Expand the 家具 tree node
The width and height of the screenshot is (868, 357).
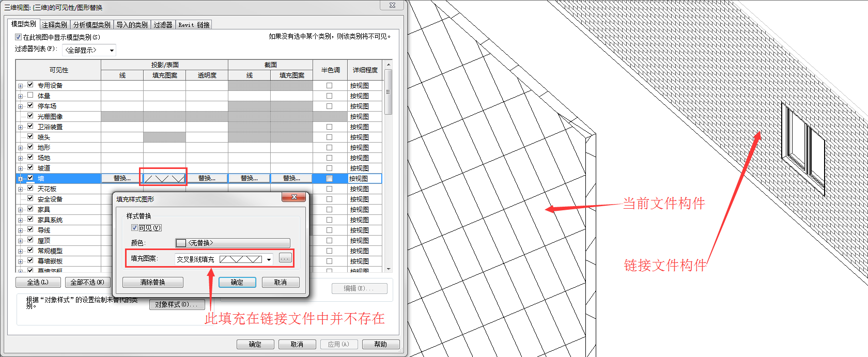click(x=20, y=210)
